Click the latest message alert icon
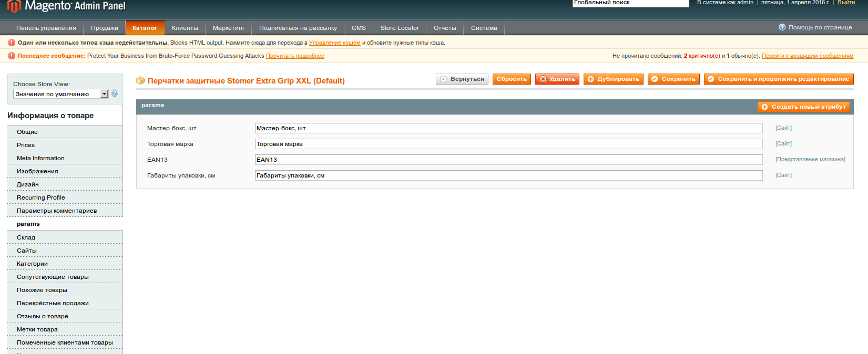This screenshot has height=354, width=868. pos(12,56)
